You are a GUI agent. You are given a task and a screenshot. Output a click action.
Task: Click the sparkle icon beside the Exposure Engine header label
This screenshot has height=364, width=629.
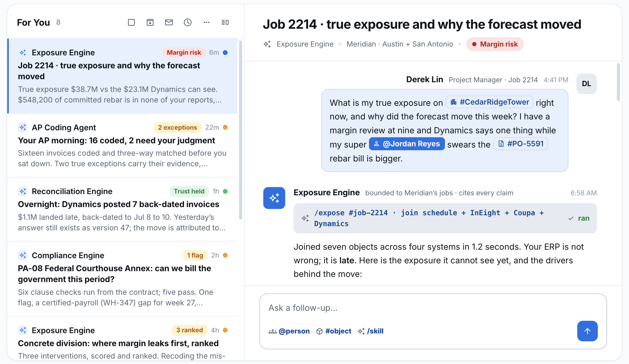(267, 44)
